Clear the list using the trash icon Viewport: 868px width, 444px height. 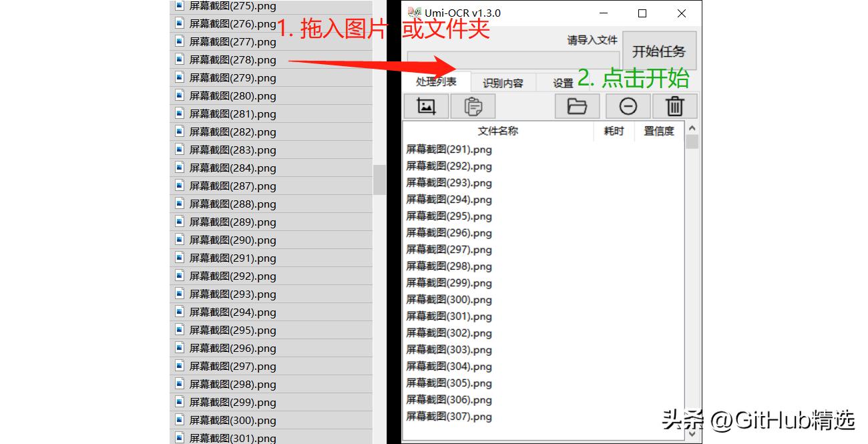674,105
